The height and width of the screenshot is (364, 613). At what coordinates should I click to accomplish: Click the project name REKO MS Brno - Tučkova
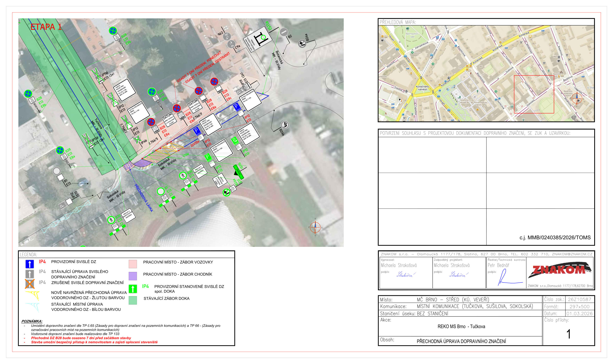click(461, 326)
